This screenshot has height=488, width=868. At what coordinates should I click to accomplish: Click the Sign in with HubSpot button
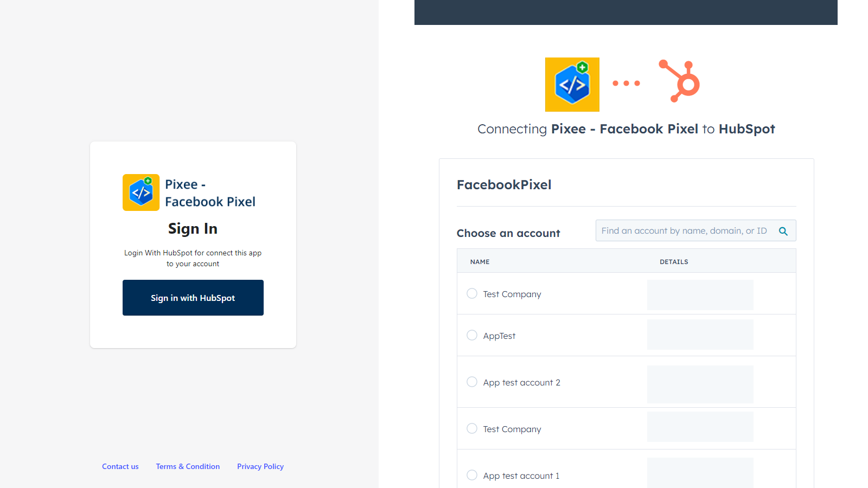193,298
